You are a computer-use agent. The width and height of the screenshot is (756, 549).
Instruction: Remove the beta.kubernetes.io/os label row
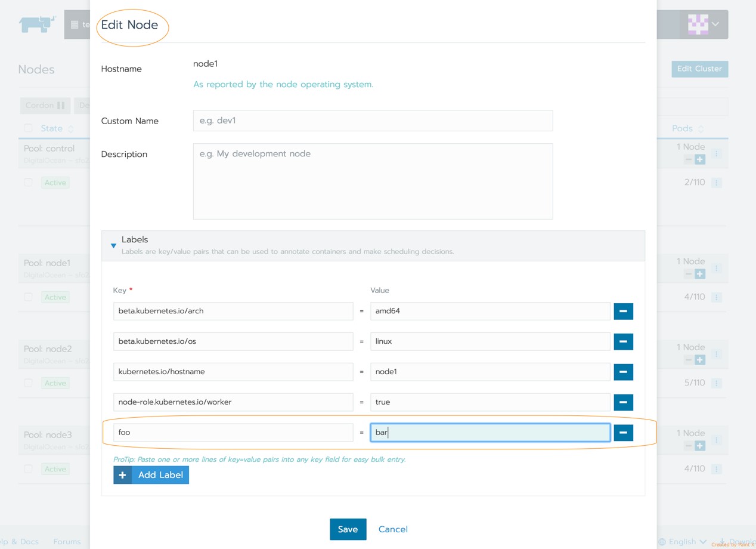[x=623, y=341]
